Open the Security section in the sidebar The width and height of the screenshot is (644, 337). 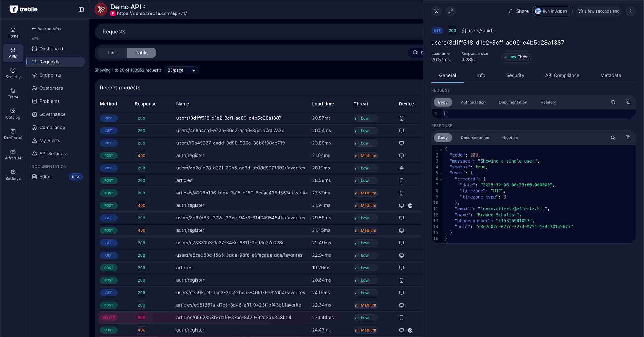13,73
